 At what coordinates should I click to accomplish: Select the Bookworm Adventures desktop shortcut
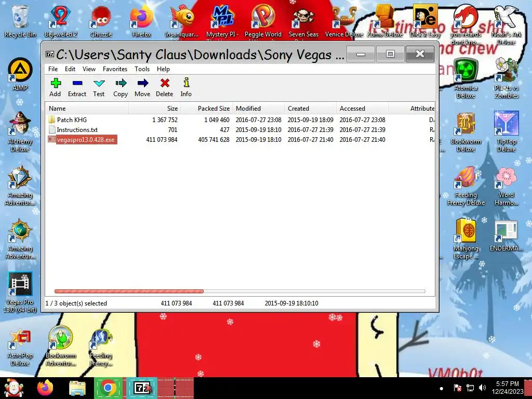[x=61, y=346]
